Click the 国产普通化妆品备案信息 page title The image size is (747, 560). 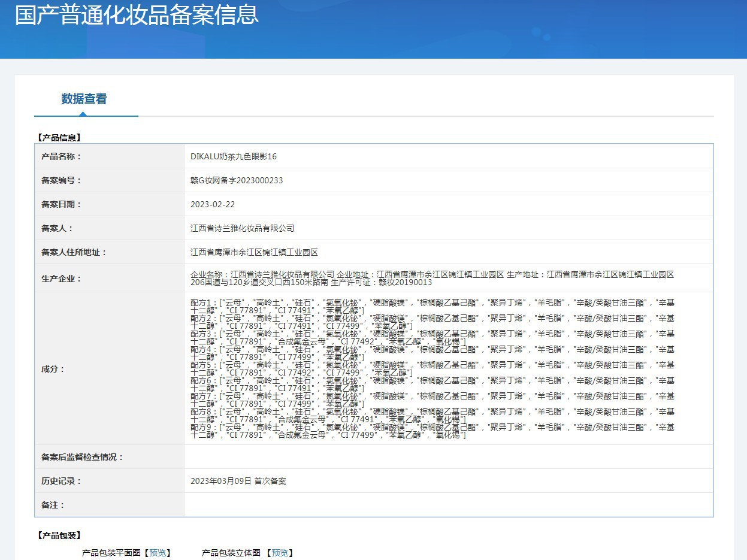pos(137,16)
